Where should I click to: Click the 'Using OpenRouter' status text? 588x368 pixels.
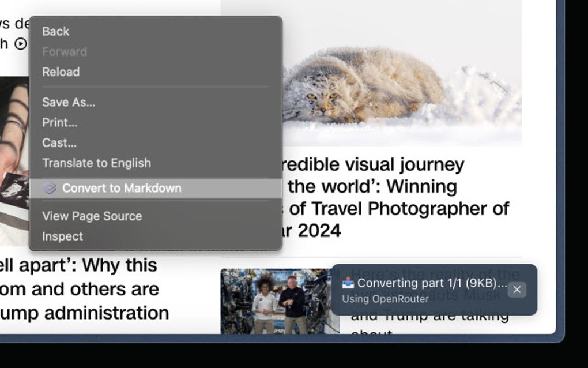(385, 299)
